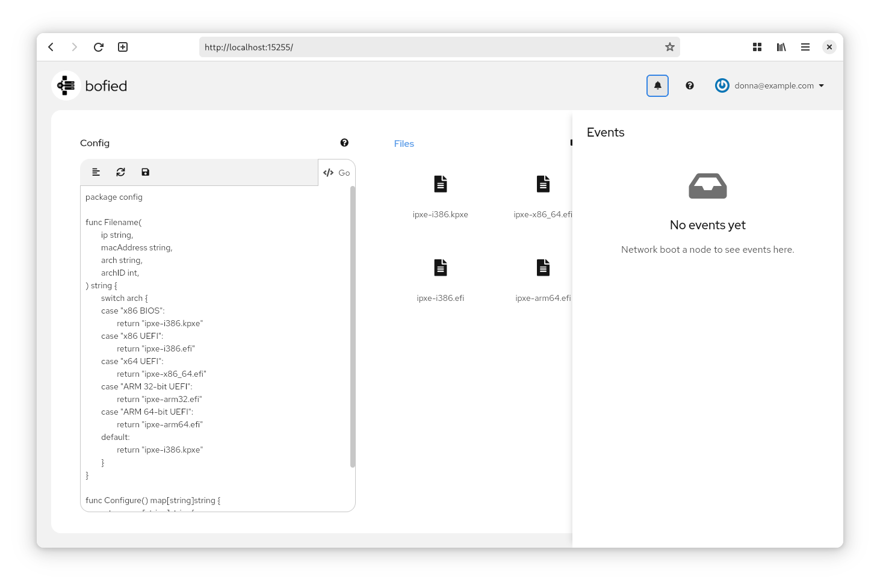Refresh the config from server

pos(120,172)
